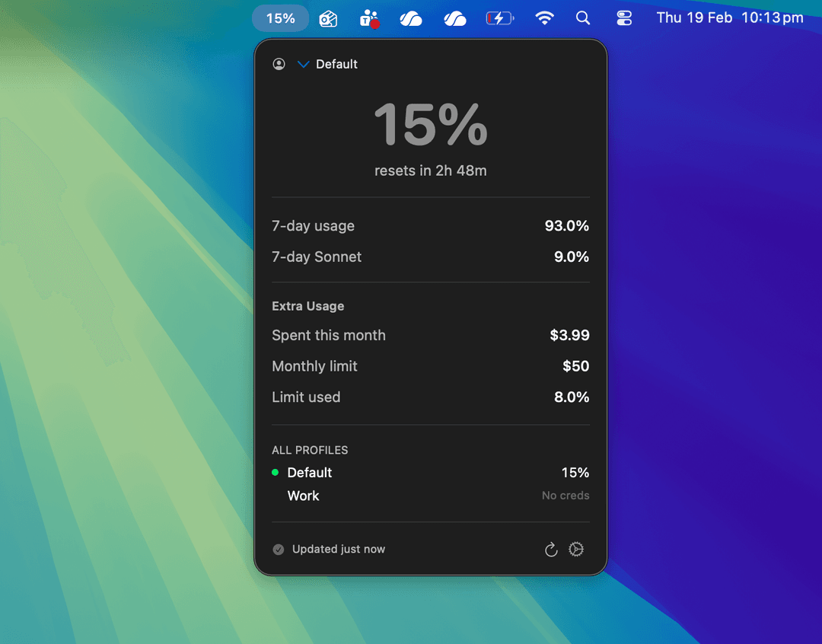This screenshot has width=822, height=644.
Task: Expand the Default profile dropdown chevron
Action: pos(303,64)
